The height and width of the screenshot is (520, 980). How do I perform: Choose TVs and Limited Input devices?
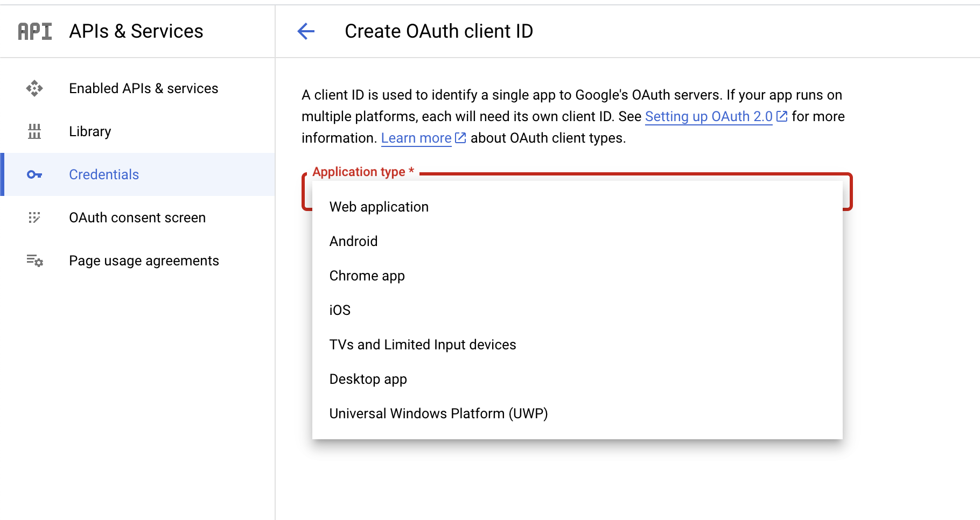pyautogui.click(x=423, y=345)
